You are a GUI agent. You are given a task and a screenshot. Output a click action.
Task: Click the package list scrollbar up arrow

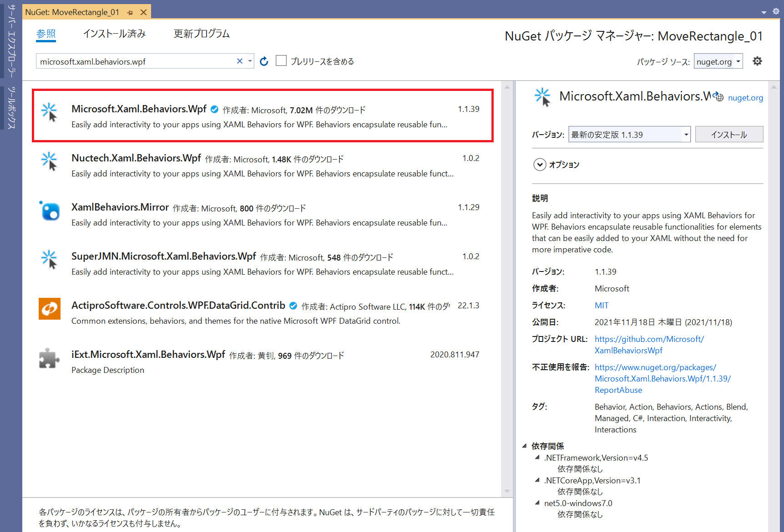click(x=507, y=86)
